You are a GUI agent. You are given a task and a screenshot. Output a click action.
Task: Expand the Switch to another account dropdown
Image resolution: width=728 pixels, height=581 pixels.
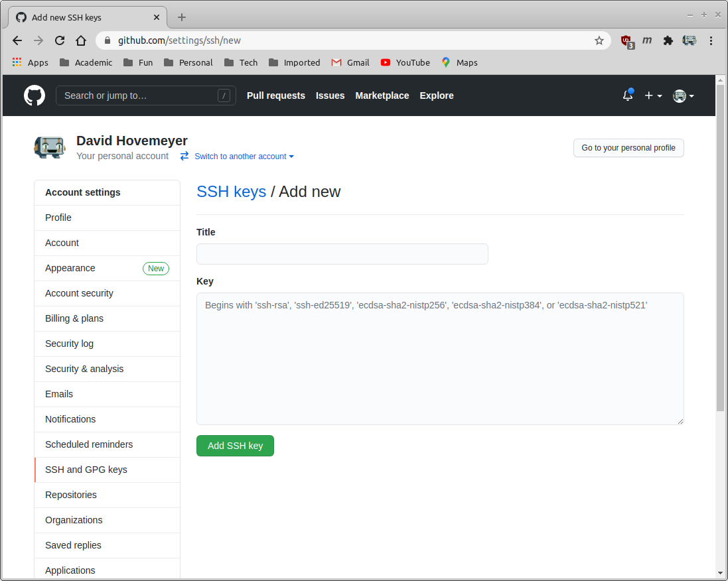pyautogui.click(x=243, y=157)
